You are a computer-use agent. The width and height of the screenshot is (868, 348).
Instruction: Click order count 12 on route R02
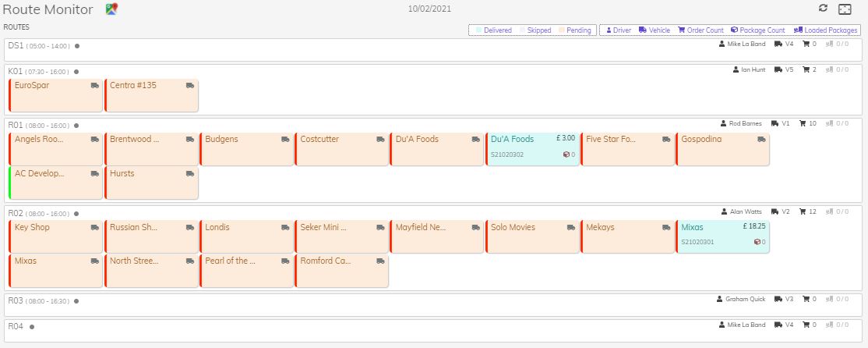tap(813, 211)
